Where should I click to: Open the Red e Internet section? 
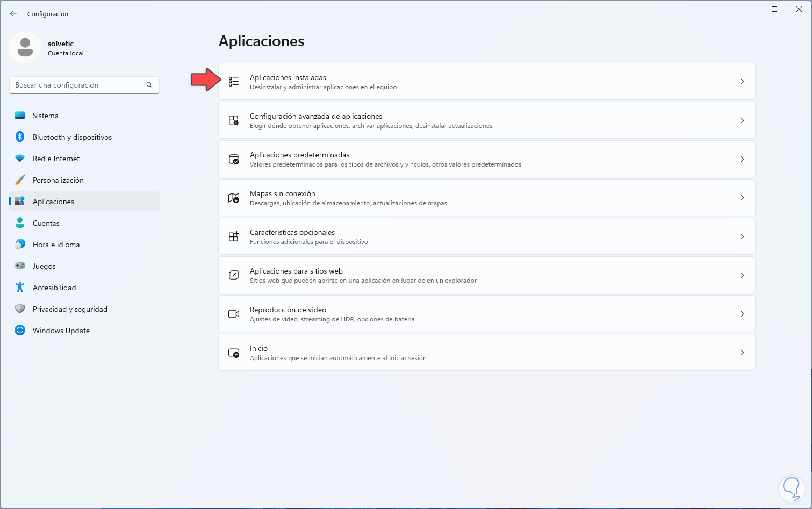[x=56, y=159]
